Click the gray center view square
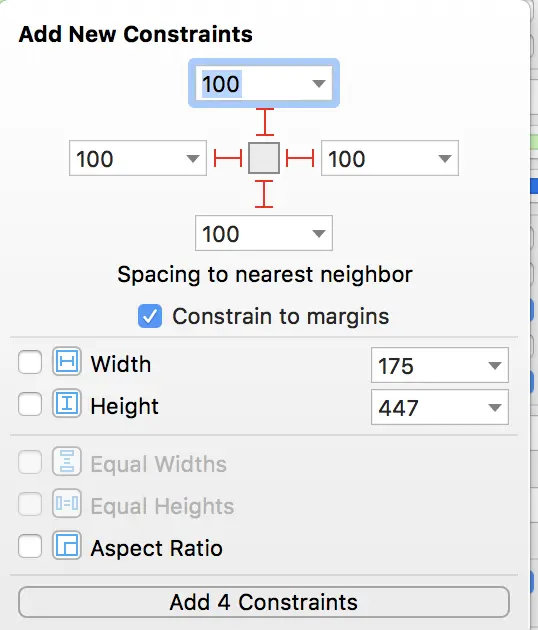The image size is (538, 630). (x=264, y=158)
